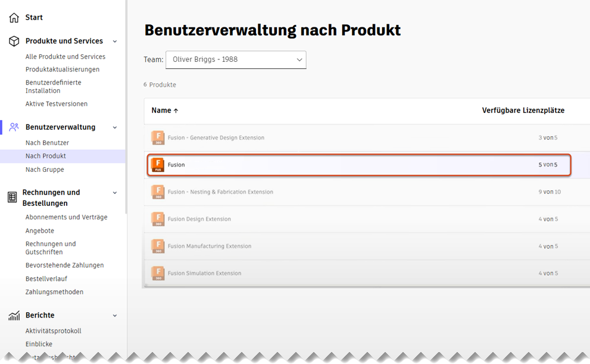Viewport: 590px width, 364px height.
Task: Click the Nesting & Fabrication Extension icon
Action: pyautogui.click(x=158, y=192)
